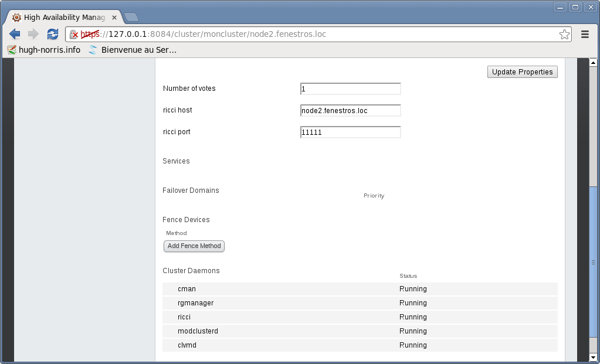Open the hugh-norris.info bookmark
The width and height of the screenshot is (600, 364).
(x=44, y=50)
